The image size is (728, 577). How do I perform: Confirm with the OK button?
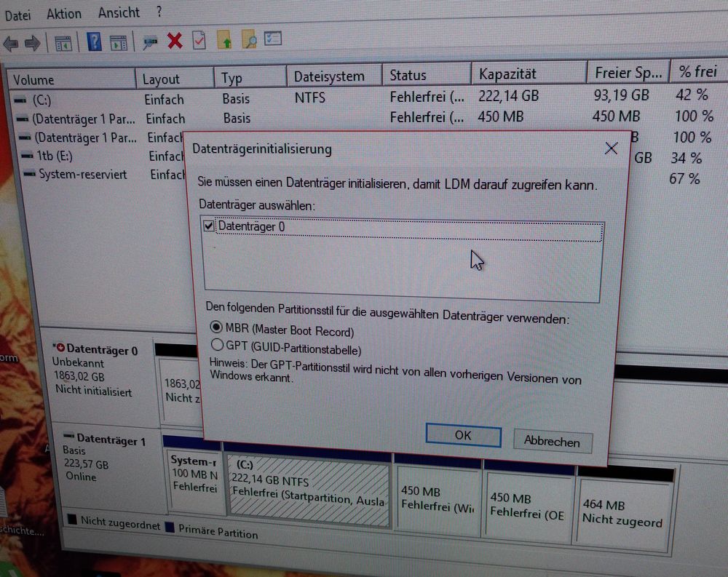pos(463,435)
